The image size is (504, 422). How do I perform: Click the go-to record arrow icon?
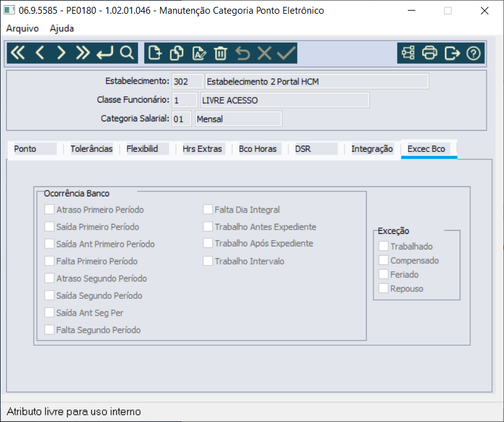[x=105, y=53]
